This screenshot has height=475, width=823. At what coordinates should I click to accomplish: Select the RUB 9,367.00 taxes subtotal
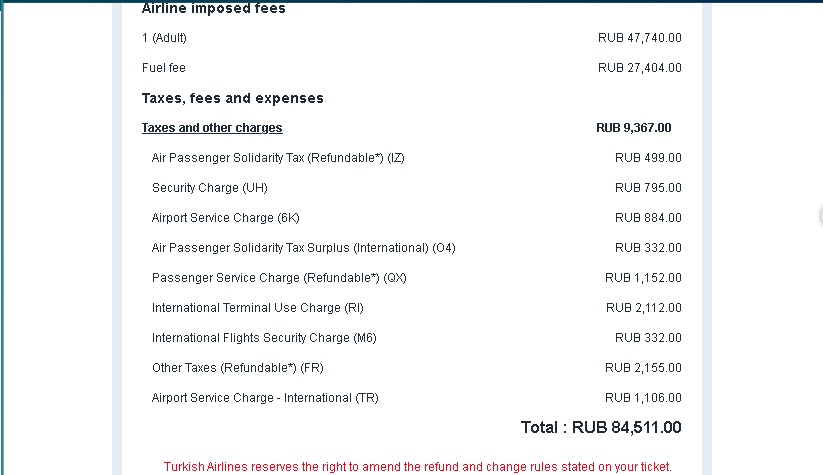(634, 128)
